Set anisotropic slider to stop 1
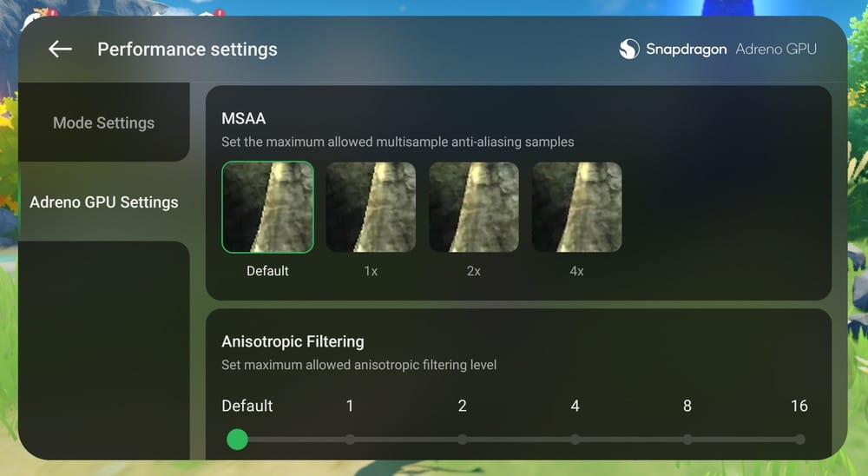868x476 pixels. 349,440
